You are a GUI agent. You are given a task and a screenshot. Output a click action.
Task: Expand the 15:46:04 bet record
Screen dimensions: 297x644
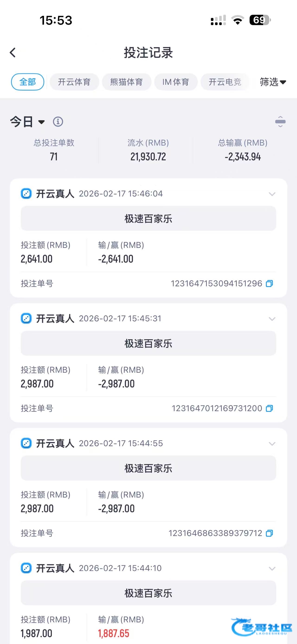pyautogui.click(x=272, y=194)
